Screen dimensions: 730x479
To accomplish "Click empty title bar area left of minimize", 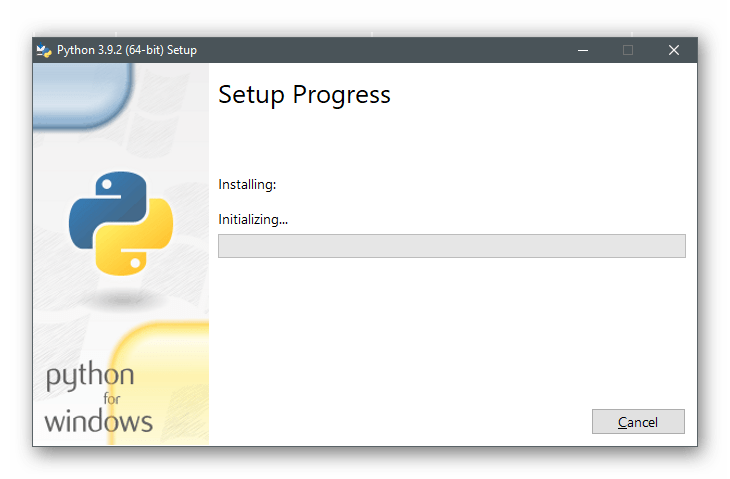I will tap(400, 49).
